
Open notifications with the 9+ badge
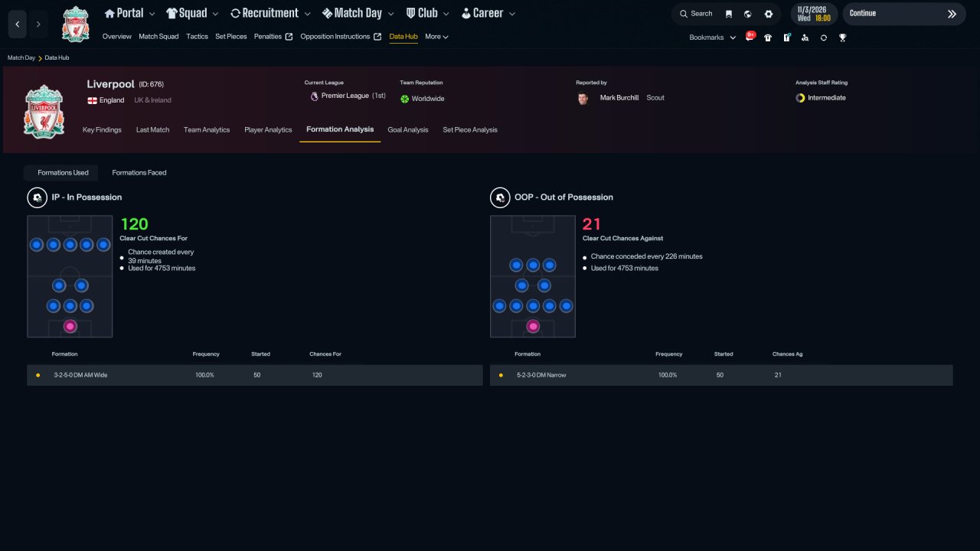tap(750, 37)
